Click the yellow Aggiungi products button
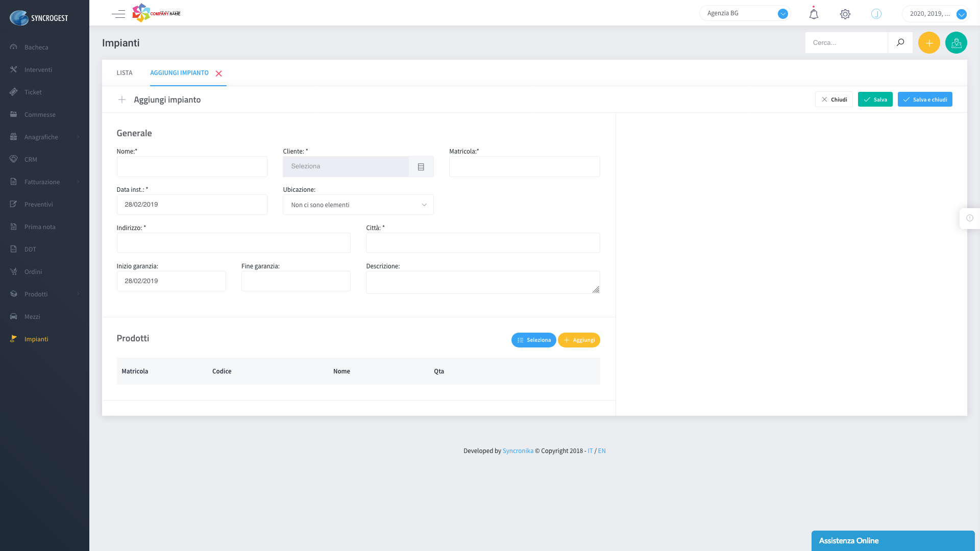 coord(579,340)
